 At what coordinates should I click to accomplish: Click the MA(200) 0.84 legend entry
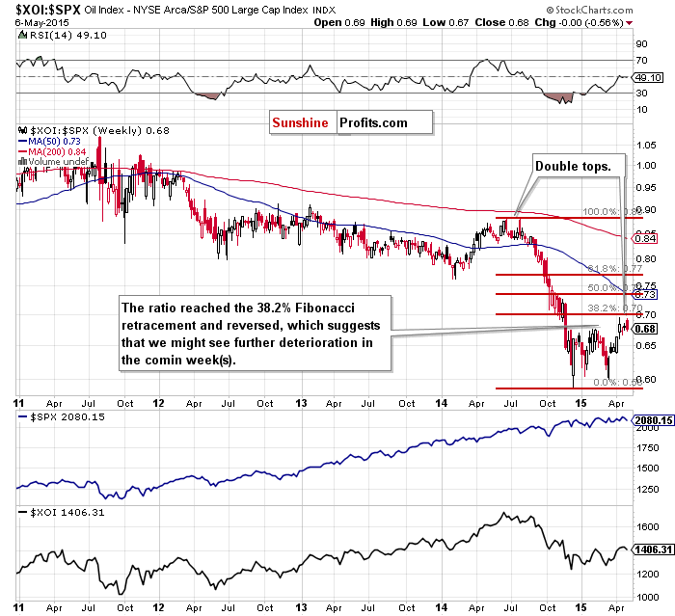tap(52, 151)
